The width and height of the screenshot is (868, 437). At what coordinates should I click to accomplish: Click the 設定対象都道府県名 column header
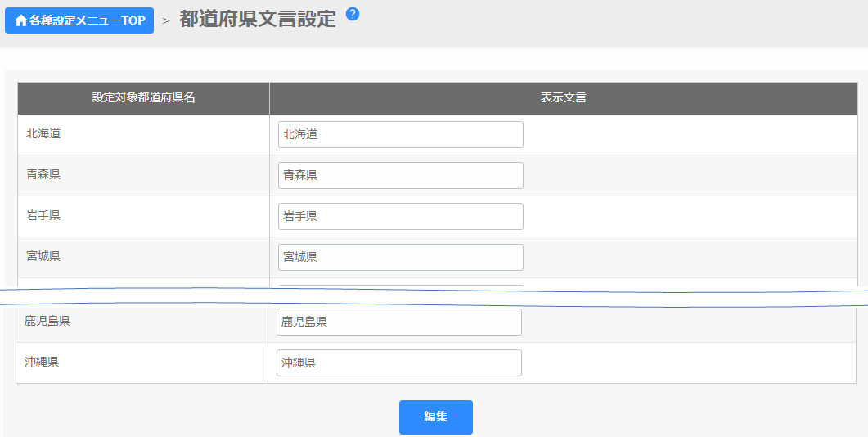(x=143, y=98)
